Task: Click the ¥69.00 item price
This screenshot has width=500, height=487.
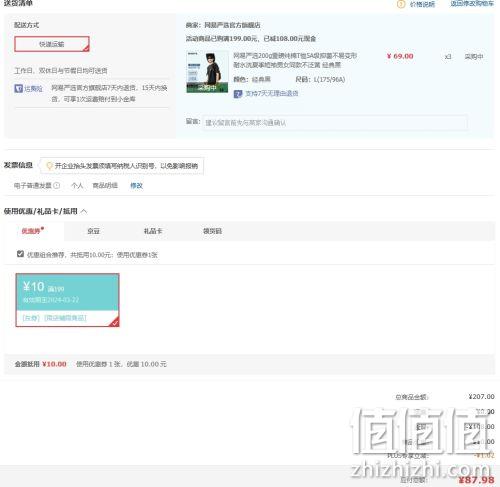Action: coord(400,56)
